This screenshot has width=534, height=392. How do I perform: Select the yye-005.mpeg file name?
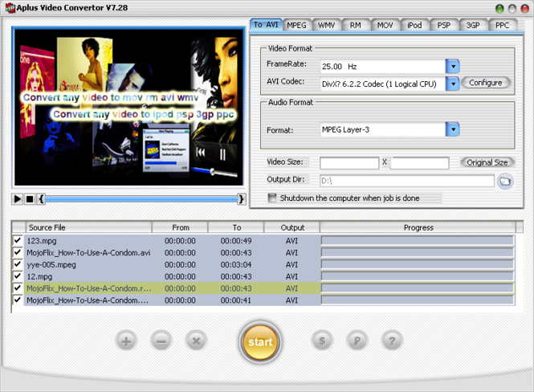point(51,264)
